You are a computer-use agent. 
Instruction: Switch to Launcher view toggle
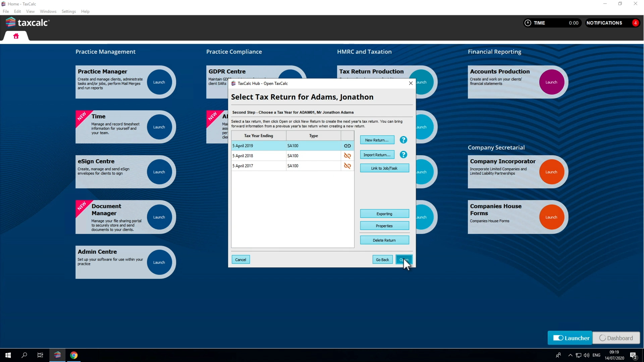(x=570, y=338)
